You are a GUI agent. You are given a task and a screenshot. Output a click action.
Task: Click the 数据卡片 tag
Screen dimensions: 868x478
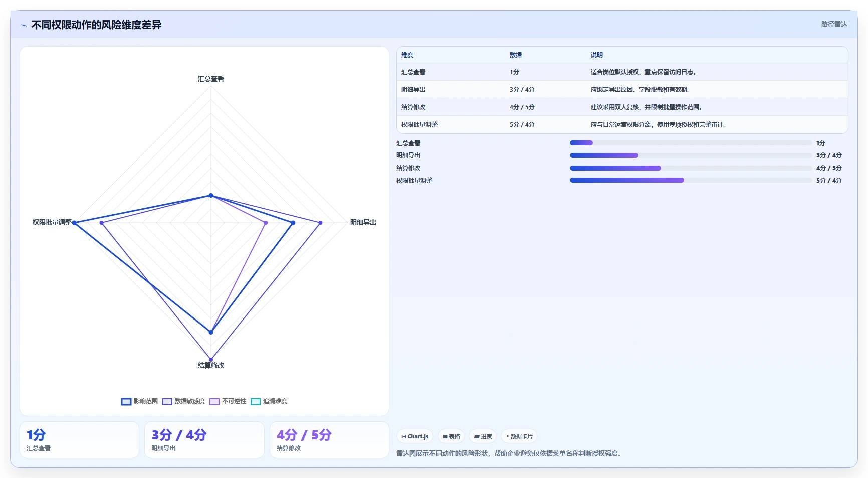point(519,436)
